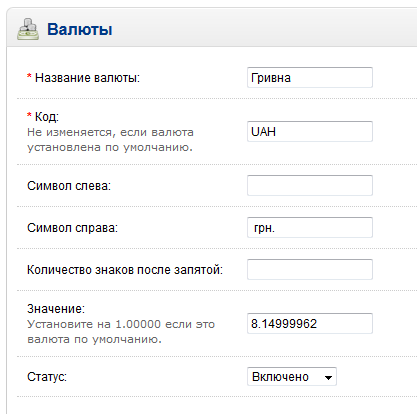The height and width of the screenshot is (414, 417).
Task: Click the Количество знаков после запятой label
Action: (125, 270)
